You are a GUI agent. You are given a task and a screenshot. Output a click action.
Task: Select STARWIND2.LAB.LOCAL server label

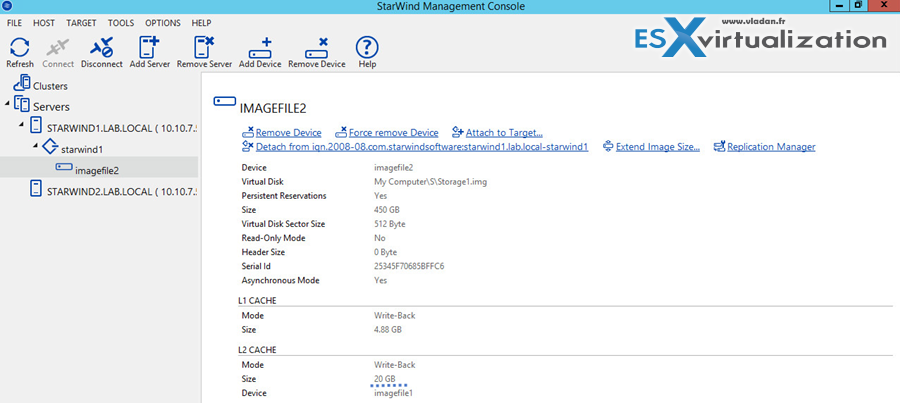[x=122, y=191]
